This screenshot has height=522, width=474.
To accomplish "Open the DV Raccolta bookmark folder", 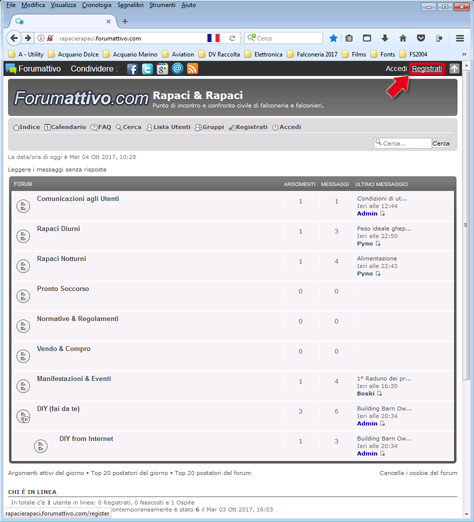I will tap(220, 54).
